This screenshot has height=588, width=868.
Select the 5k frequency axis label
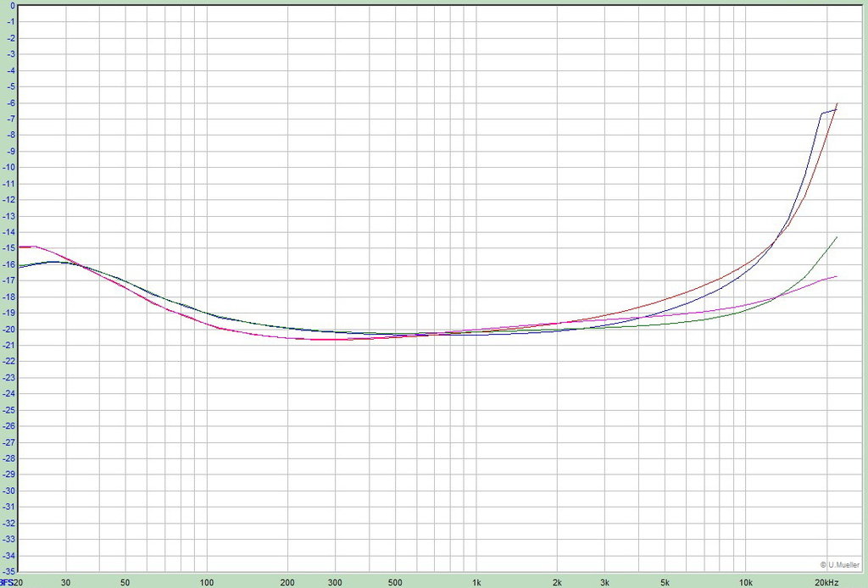[x=665, y=582]
